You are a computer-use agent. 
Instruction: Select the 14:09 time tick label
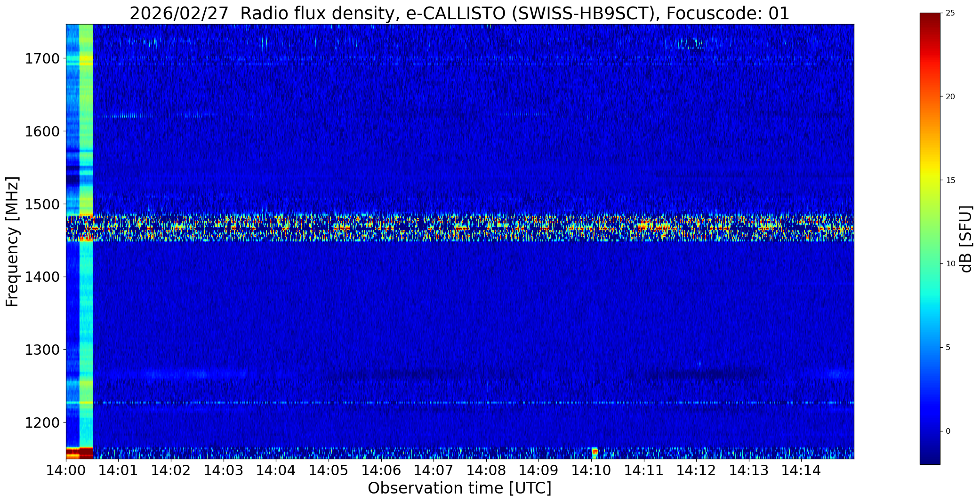point(539,470)
